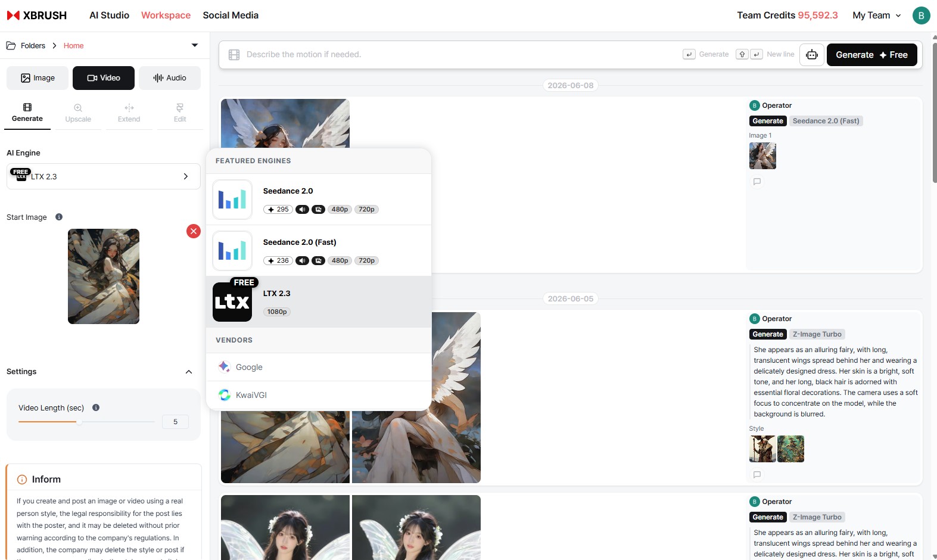Click the 480p tag of Seedance 2.0 (Fast)
This screenshot has height=560, width=937.
pos(340,261)
